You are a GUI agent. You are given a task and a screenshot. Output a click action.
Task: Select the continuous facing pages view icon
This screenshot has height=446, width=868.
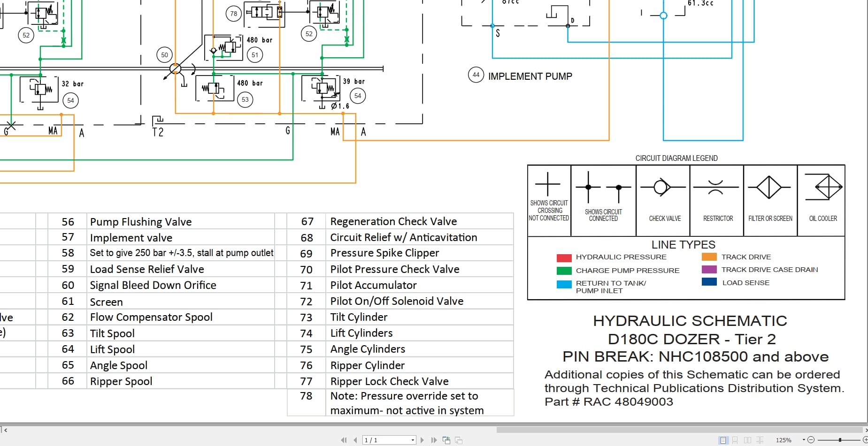[760, 440]
